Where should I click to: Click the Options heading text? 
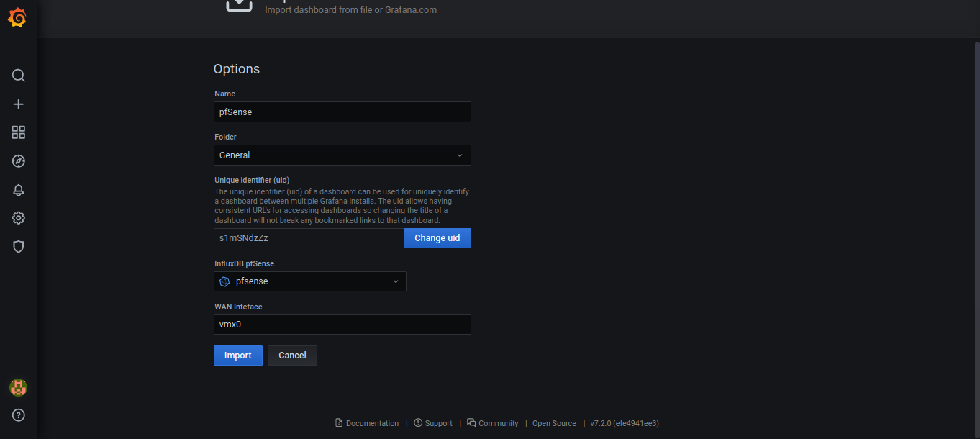[x=237, y=69]
